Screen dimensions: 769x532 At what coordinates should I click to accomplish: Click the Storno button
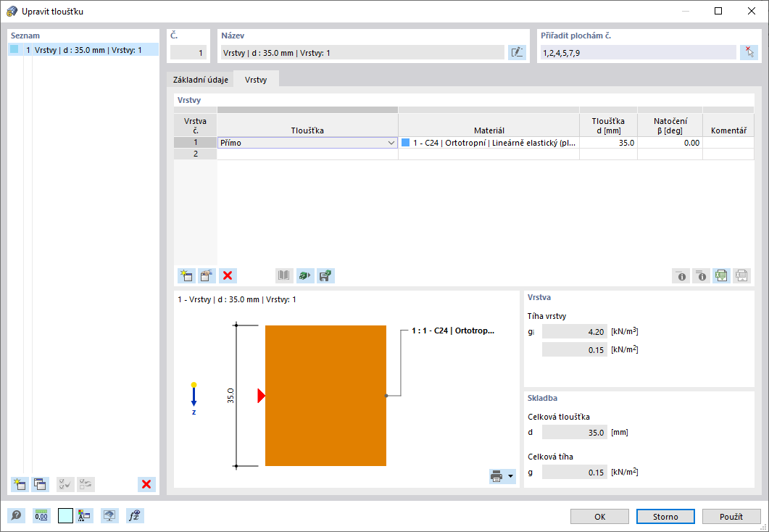pos(665,516)
